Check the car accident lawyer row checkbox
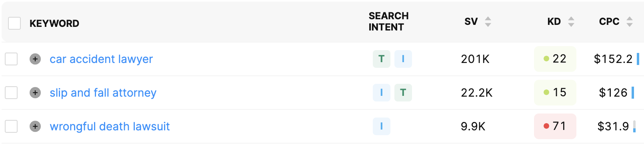The height and width of the screenshot is (150, 644). (x=11, y=59)
